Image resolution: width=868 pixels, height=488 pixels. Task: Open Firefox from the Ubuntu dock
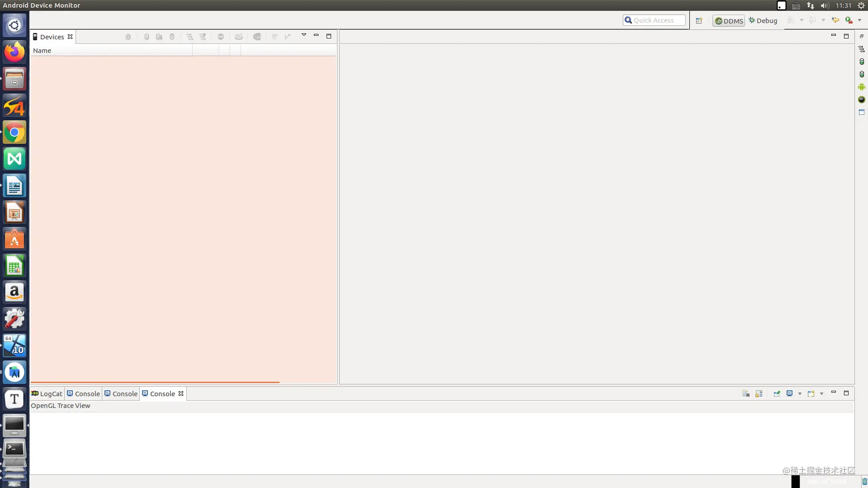pyautogui.click(x=14, y=52)
